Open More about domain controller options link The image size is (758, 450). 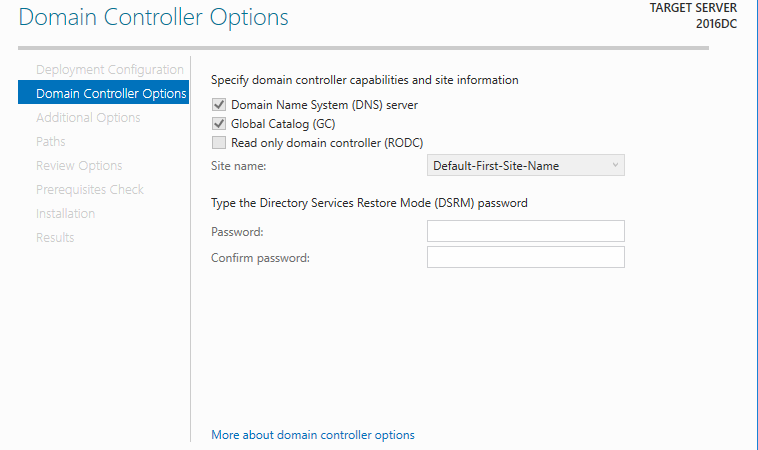point(313,435)
